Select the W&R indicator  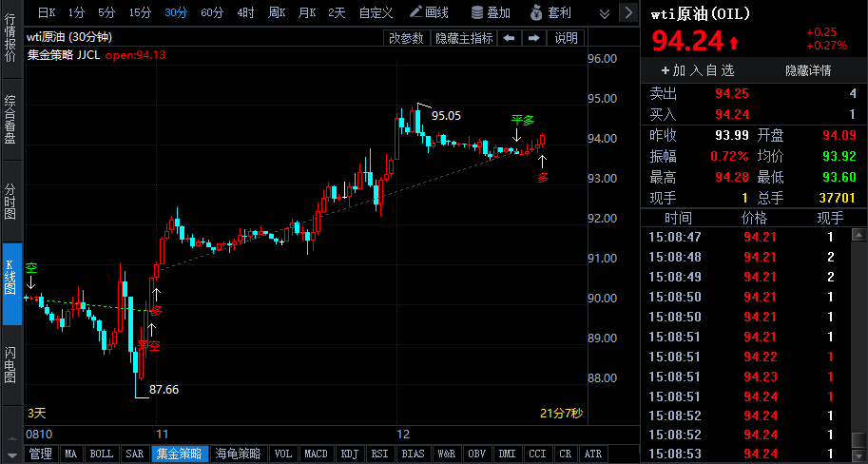[446, 454]
